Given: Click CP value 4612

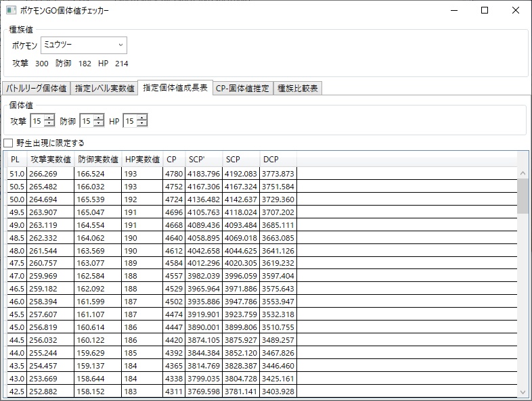Looking at the screenshot, I should click(x=174, y=251).
